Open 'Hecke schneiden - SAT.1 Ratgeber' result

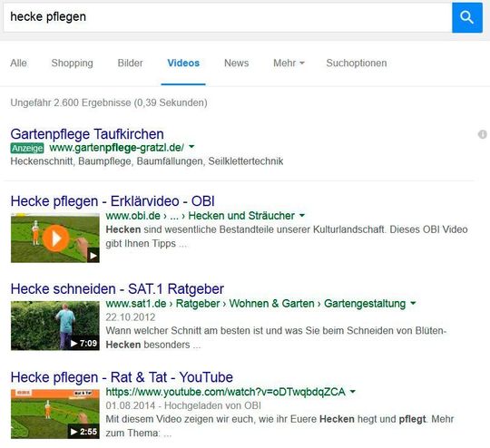click(x=117, y=289)
